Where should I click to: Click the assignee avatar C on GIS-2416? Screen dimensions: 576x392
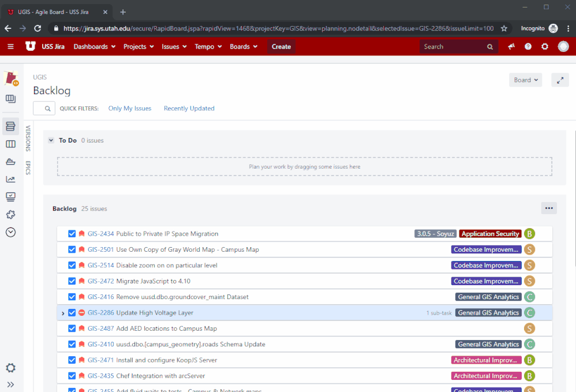pyautogui.click(x=529, y=297)
